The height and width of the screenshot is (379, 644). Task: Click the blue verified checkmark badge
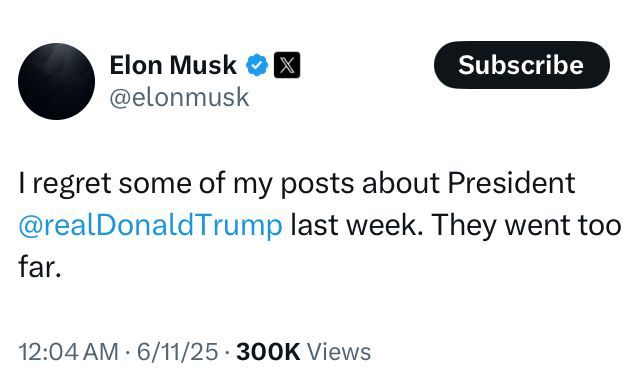point(257,65)
